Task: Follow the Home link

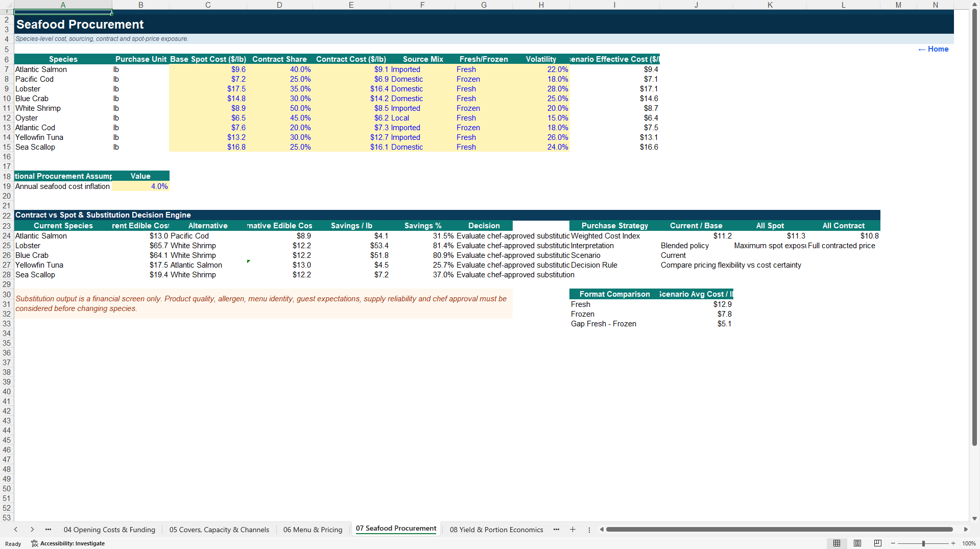Action: pos(933,49)
